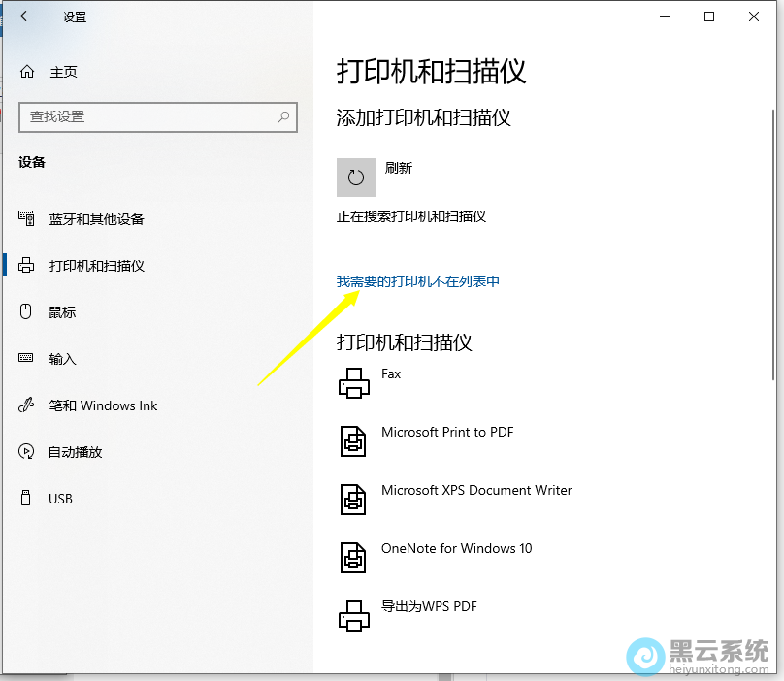Select the OneNote for Windows 10 icon

tap(354, 558)
